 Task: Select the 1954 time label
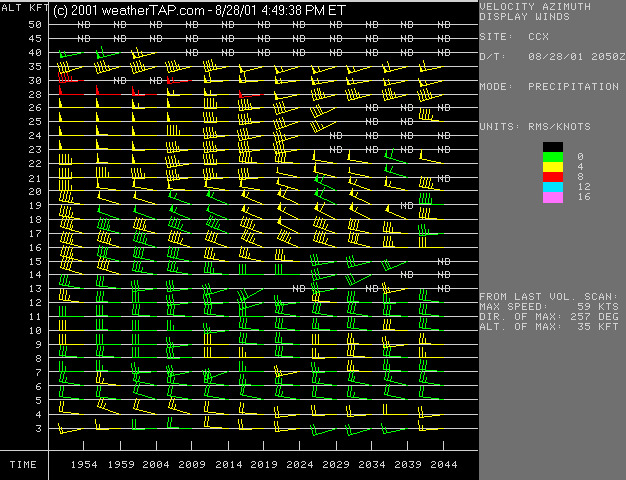coord(83,465)
